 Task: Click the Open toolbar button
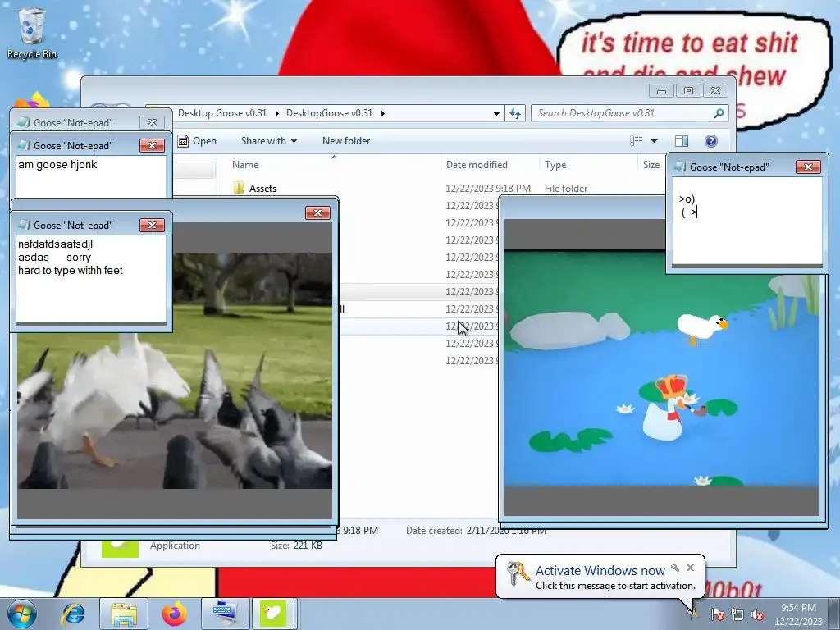pos(197,141)
